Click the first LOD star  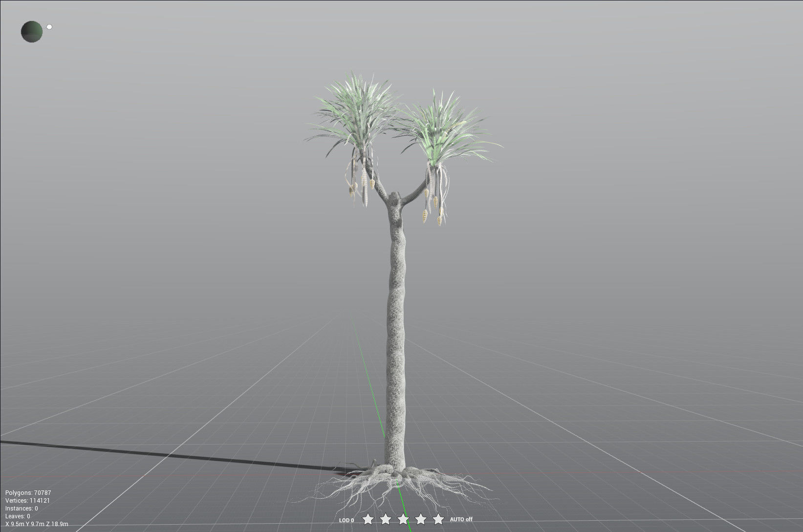pyautogui.click(x=368, y=519)
